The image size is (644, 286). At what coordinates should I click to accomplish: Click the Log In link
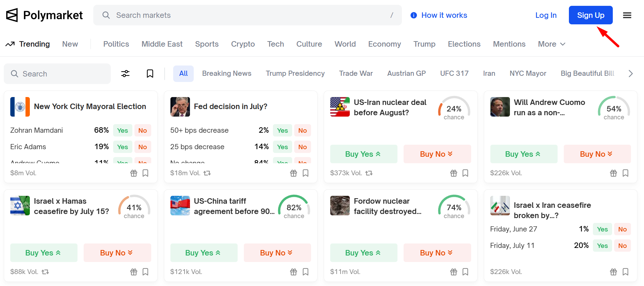pos(546,15)
